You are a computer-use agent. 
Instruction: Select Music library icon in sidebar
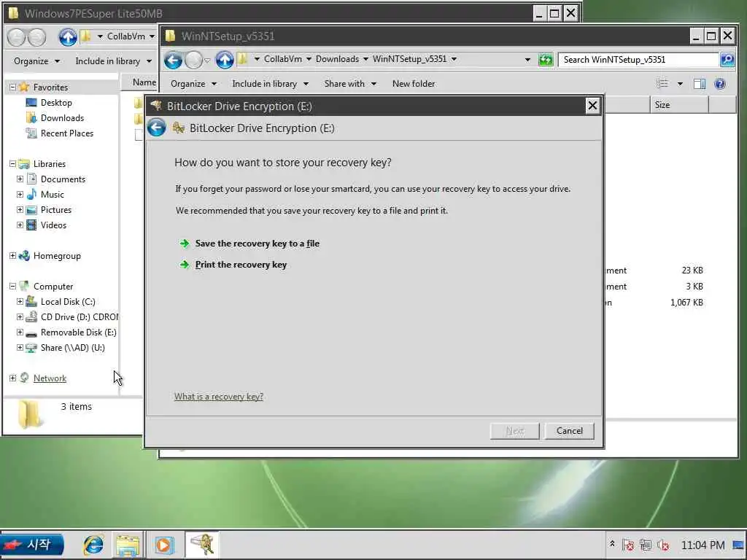(31, 194)
